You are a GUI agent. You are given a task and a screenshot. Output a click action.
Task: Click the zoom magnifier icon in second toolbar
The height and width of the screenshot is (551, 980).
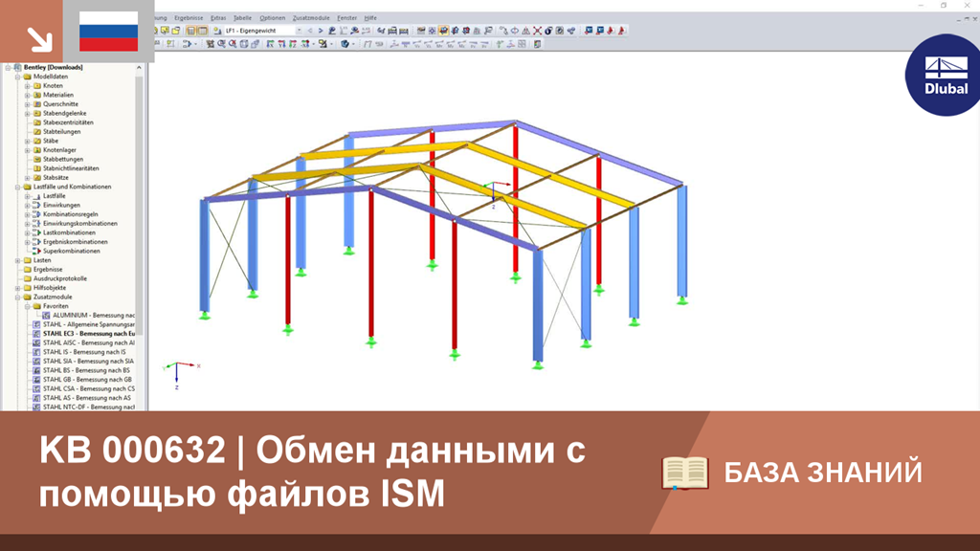(x=221, y=44)
